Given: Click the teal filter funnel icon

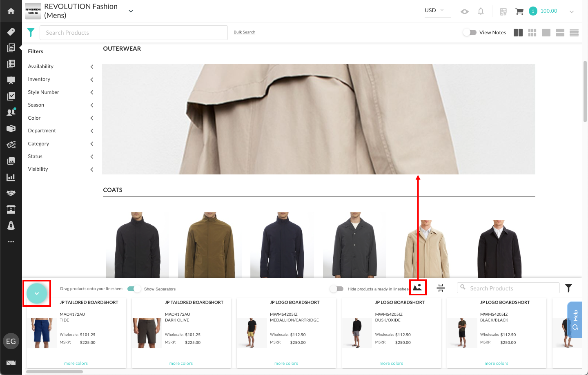Looking at the screenshot, I should tap(31, 33).
